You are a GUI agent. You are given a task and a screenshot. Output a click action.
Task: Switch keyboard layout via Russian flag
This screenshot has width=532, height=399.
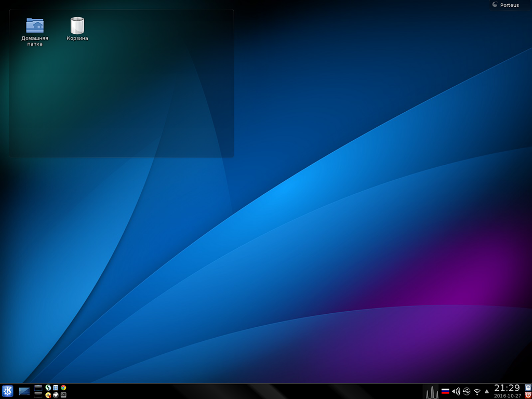point(445,392)
